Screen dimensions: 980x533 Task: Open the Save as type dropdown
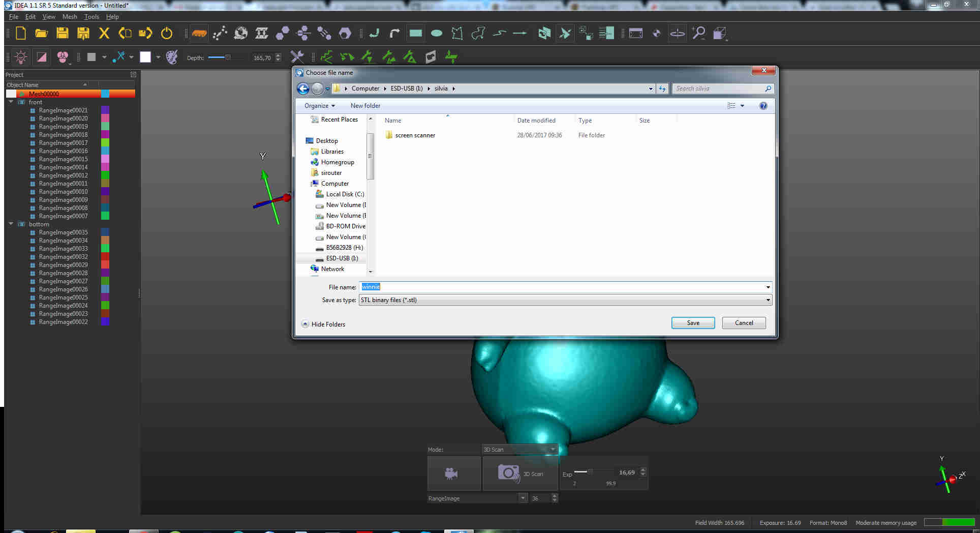pos(565,300)
